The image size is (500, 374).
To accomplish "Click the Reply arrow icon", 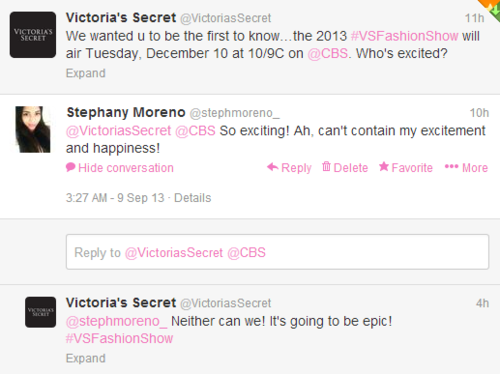I will [x=273, y=167].
